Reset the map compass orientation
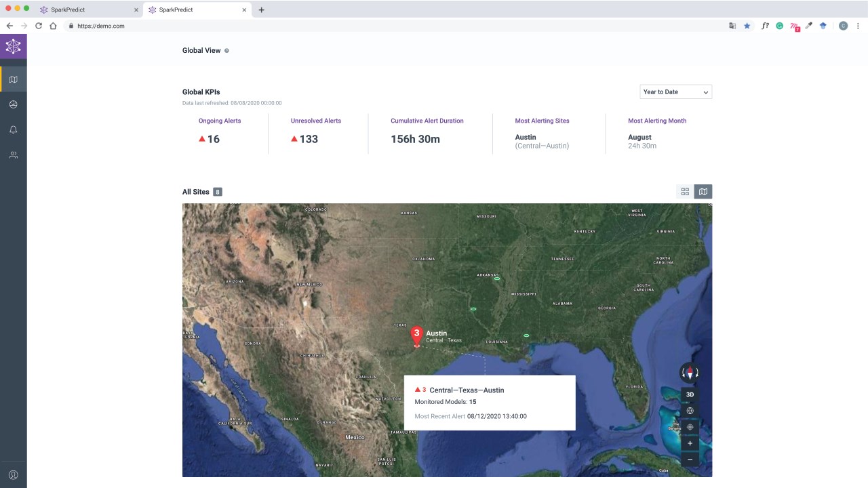868x488 pixels. 690,373
